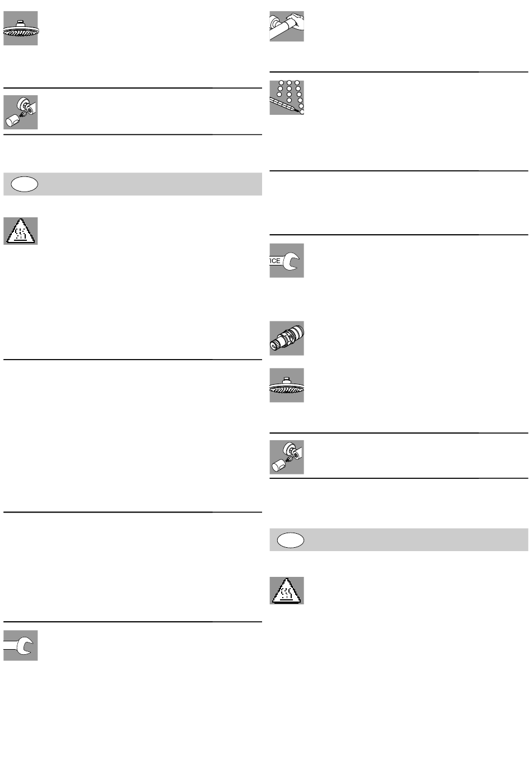532x783 pixels.
Task: Click the plain wrench icon without a label
Action: tap(21, 645)
